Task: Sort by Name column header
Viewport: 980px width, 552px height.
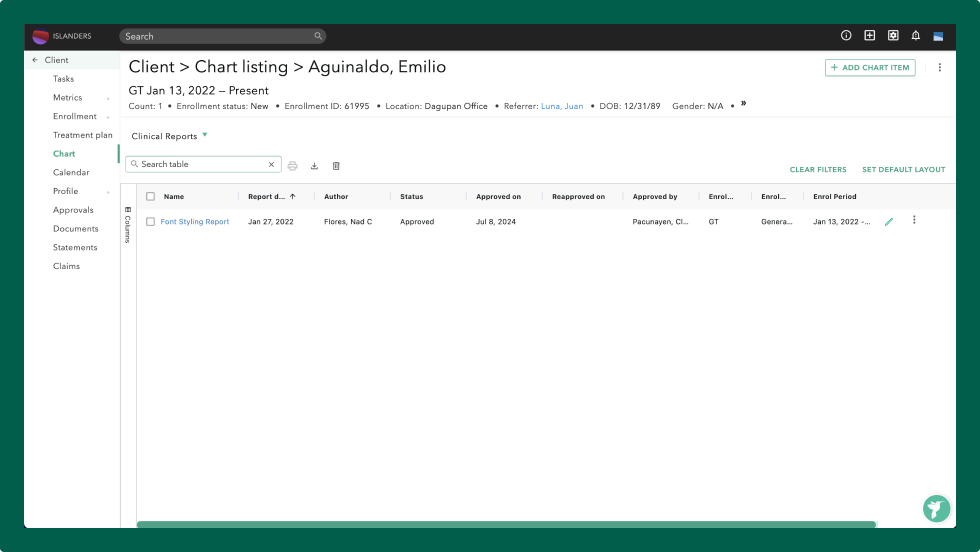Action: (x=174, y=196)
